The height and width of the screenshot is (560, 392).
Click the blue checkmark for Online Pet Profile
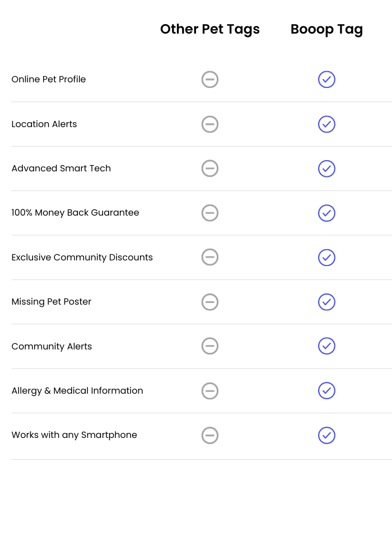[326, 80]
